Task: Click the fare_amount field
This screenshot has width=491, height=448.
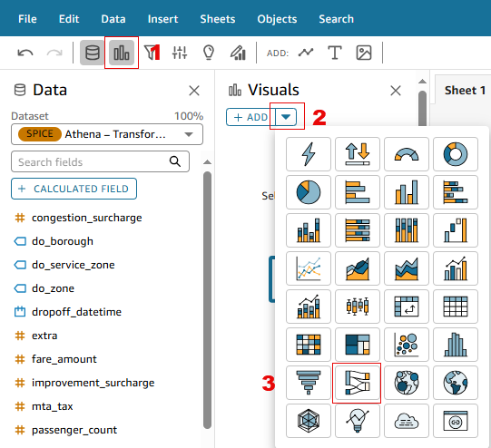Action: click(x=64, y=359)
